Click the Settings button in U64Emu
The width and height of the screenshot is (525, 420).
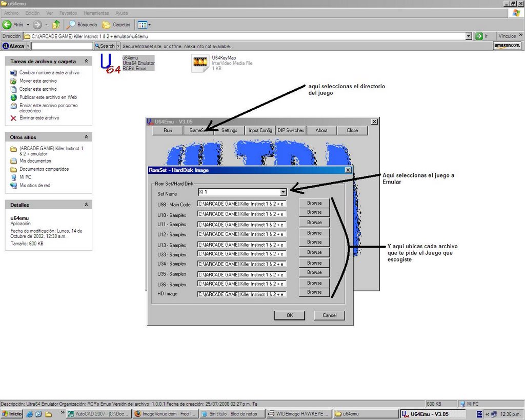coord(229,130)
